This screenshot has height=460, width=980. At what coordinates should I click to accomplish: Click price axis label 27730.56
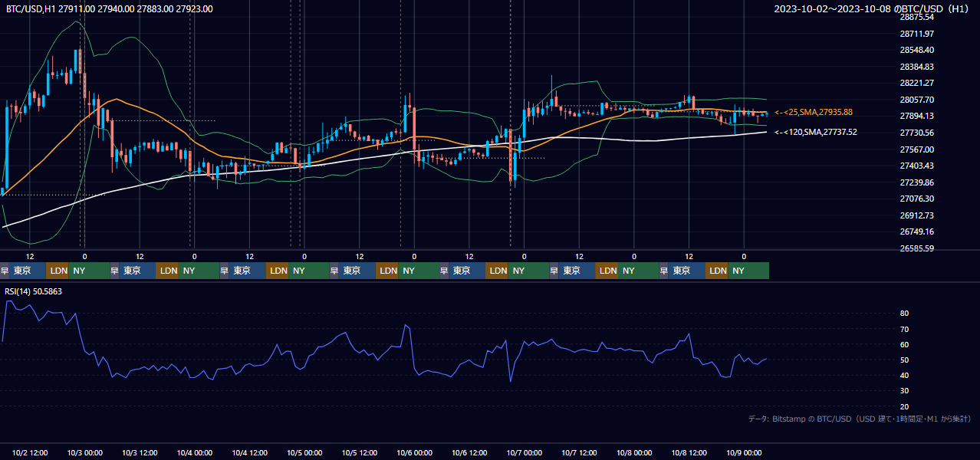[917, 133]
